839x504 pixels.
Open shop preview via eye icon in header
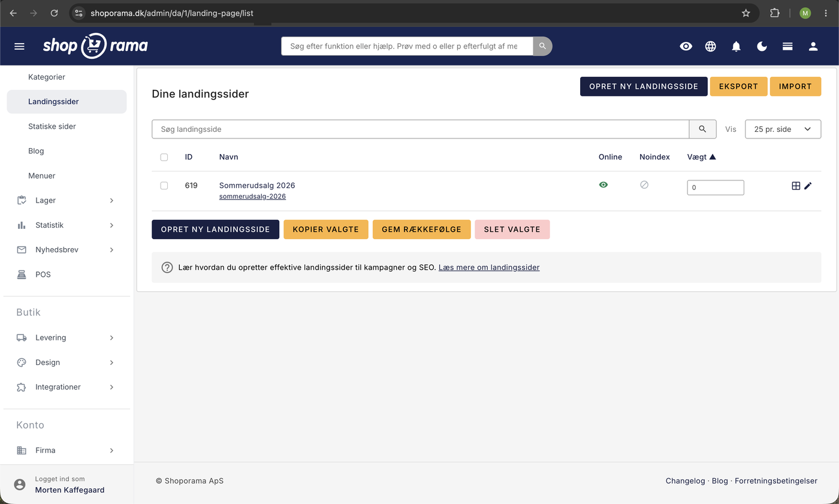[x=686, y=46]
